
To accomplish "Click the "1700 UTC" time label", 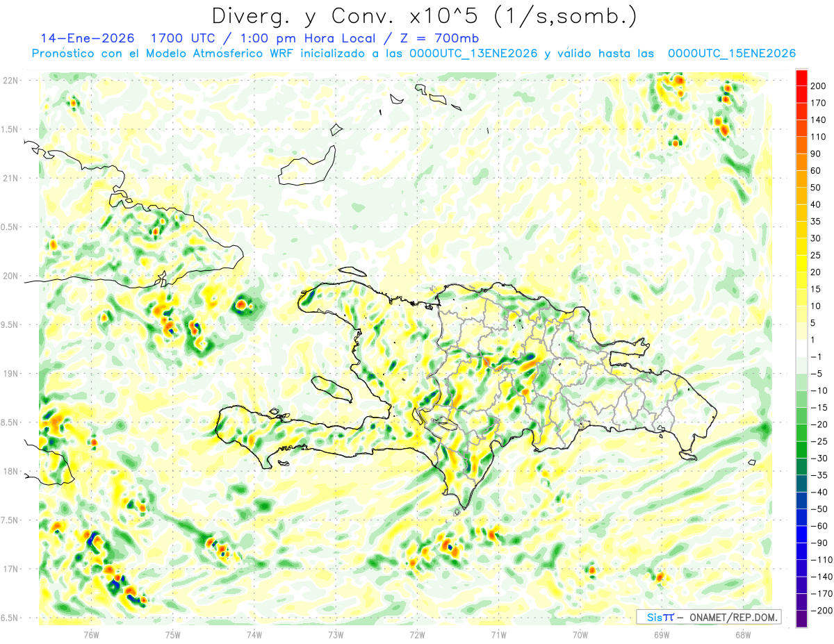I will tap(181, 38).
